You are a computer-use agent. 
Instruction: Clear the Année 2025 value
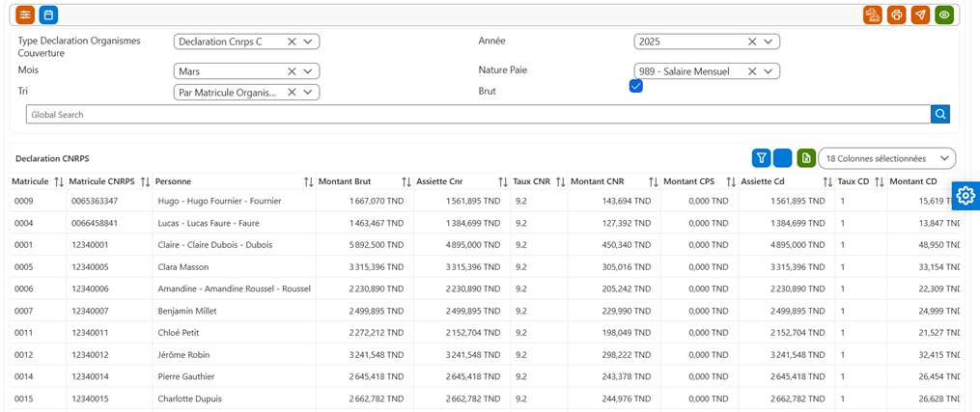click(x=752, y=41)
